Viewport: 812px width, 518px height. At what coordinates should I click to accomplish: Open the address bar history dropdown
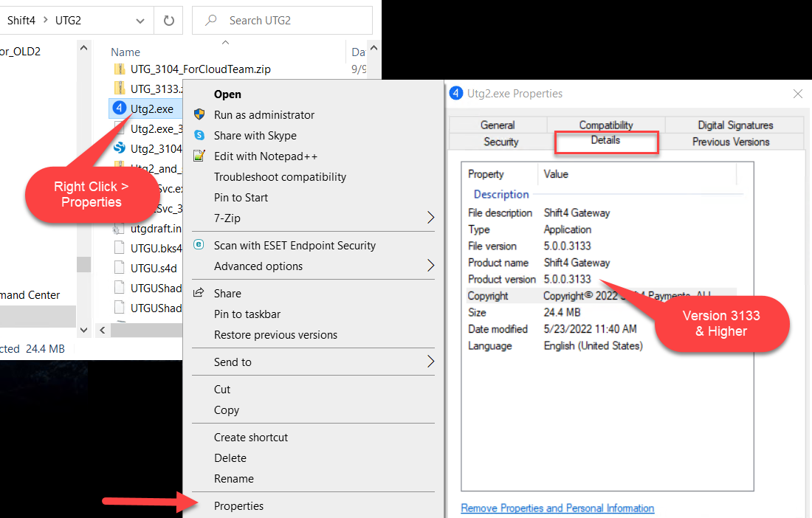[140, 20]
